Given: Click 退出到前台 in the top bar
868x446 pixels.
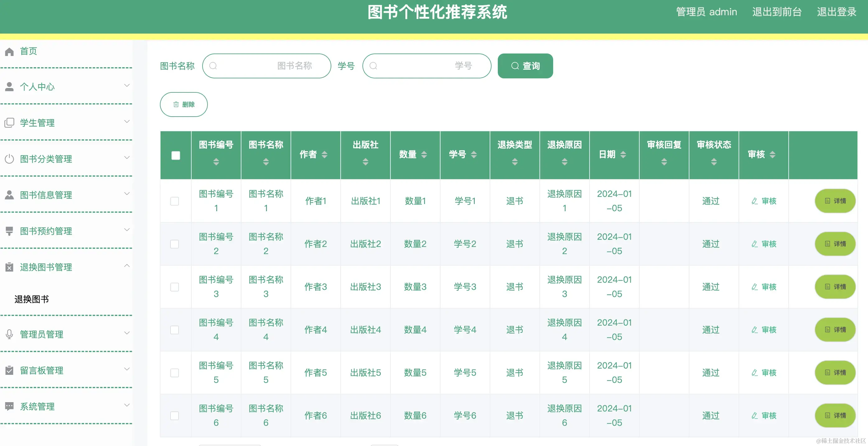Looking at the screenshot, I should 777,12.
